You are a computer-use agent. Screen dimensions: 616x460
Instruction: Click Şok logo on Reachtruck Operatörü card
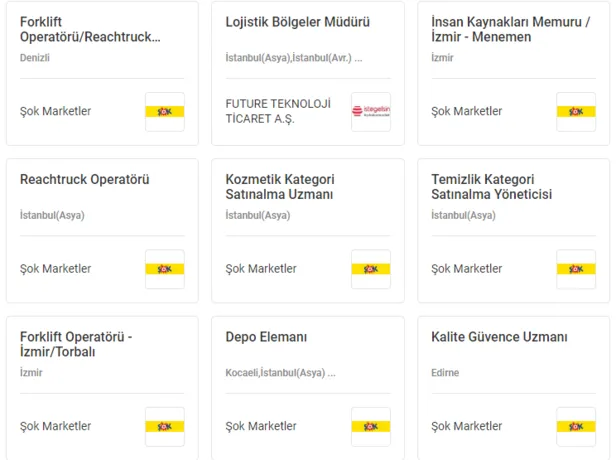pyautogui.click(x=164, y=269)
